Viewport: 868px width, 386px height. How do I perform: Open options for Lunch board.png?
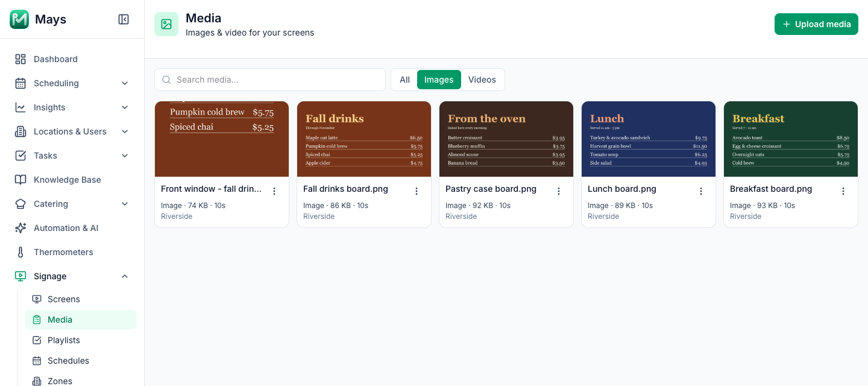pos(701,191)
